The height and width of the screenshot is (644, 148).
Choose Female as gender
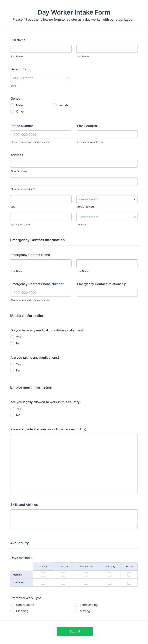55,105
